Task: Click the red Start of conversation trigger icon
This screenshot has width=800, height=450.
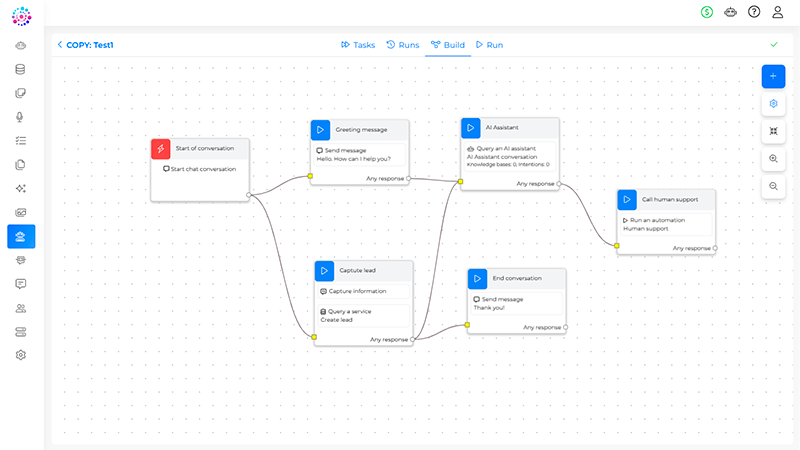Action: 161,148
